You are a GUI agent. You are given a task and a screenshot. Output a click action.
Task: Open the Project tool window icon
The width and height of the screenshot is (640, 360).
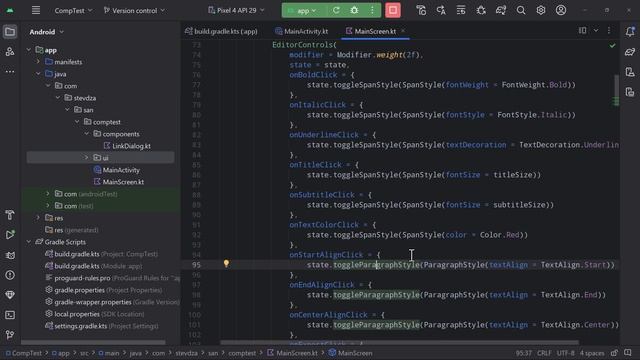tap(10, 32)
